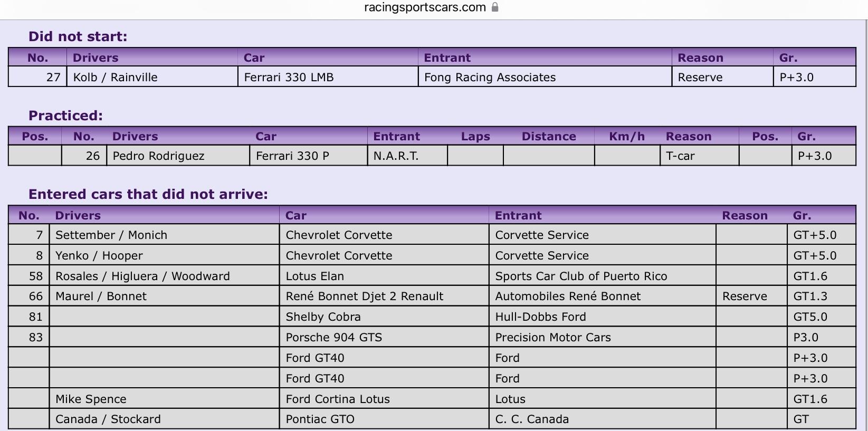Click the 'Ferrari 330 P' car cell
This screenshot has height=431, width=868.
[308, 156]
